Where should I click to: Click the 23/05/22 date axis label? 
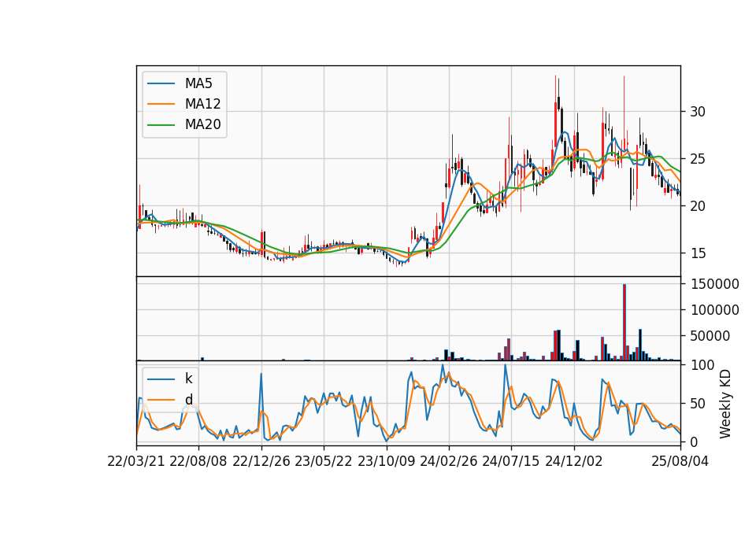coord(324,461)
